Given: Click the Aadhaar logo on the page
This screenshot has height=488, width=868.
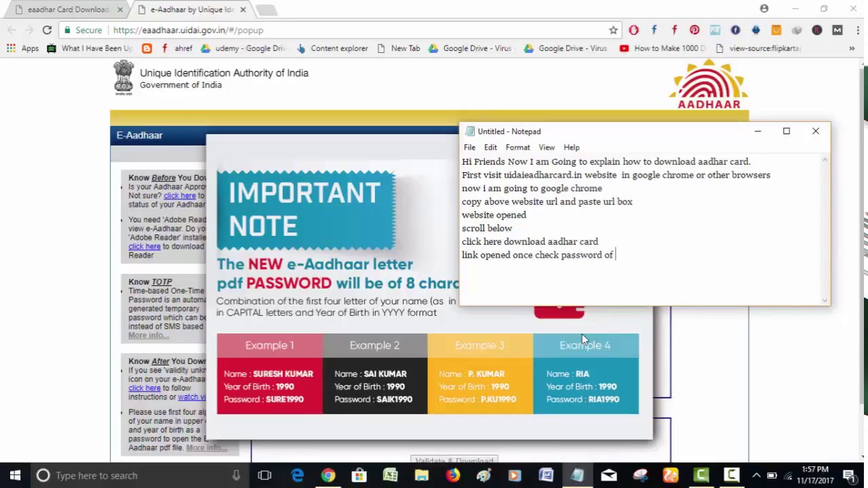Looking at the screenshot, I should [x=709, y=84].
